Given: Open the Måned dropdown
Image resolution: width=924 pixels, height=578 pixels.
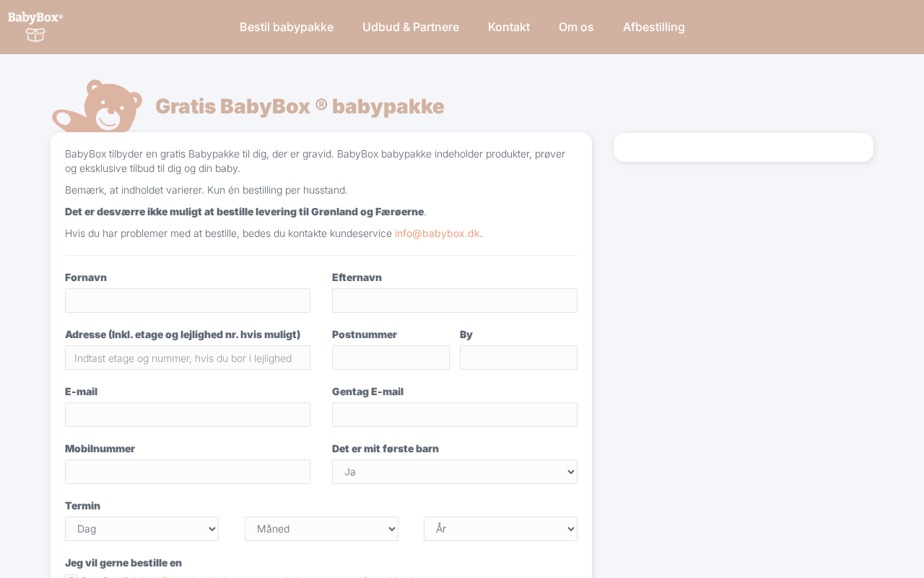Looking at the screenshot, I should [x=321, y=529].
